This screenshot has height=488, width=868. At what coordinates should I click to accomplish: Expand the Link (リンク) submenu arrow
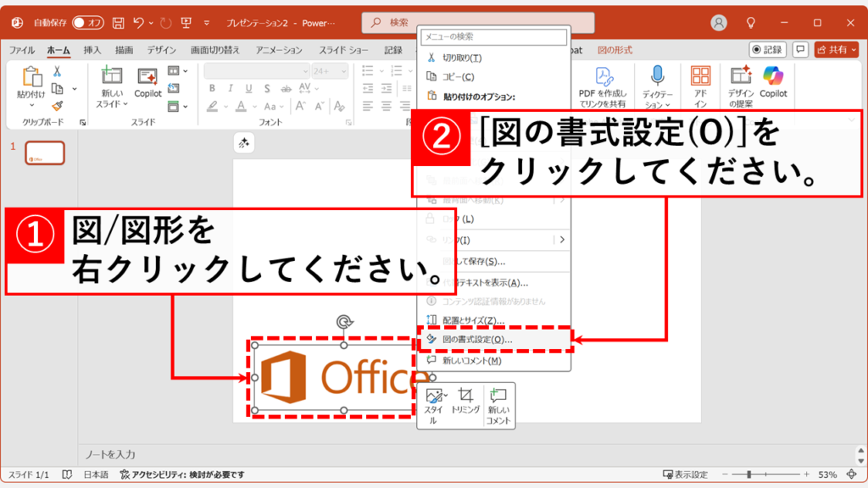[562, 240]
